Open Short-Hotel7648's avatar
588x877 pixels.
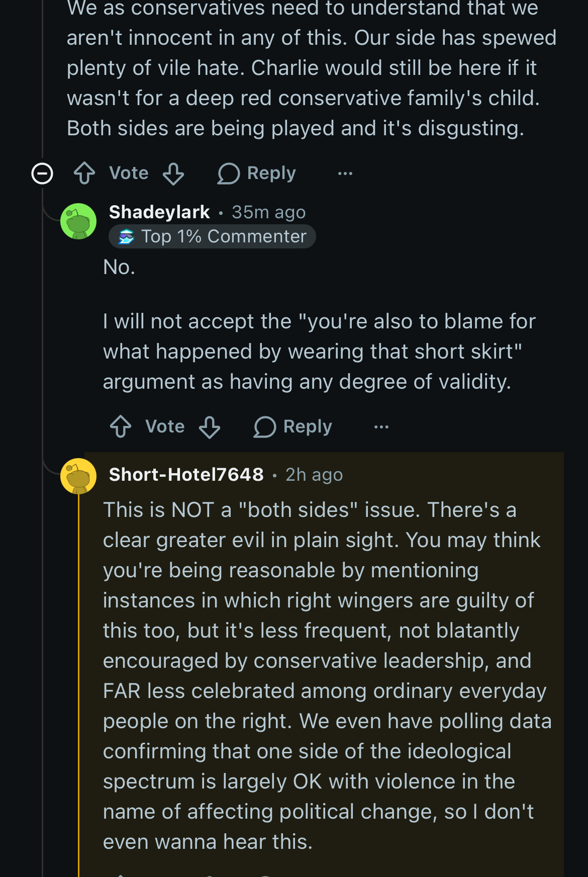point(78,476)
